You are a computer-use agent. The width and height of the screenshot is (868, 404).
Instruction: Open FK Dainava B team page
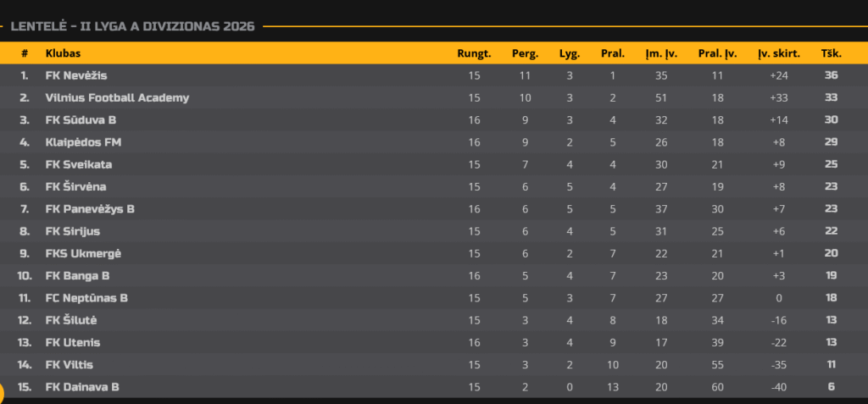tap(82, 387)
